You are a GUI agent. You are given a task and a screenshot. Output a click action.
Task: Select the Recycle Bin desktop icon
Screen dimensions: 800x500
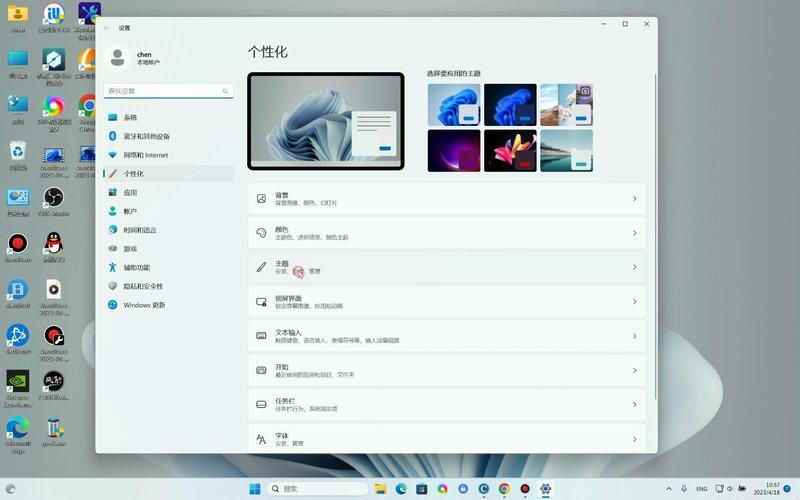(x=18, y=155)
